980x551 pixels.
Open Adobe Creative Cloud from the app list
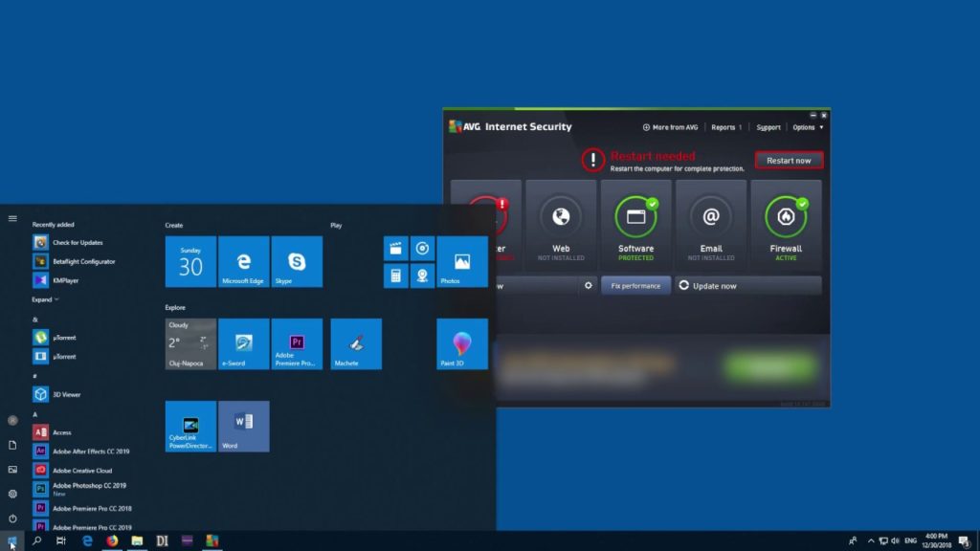click(82, 471)
